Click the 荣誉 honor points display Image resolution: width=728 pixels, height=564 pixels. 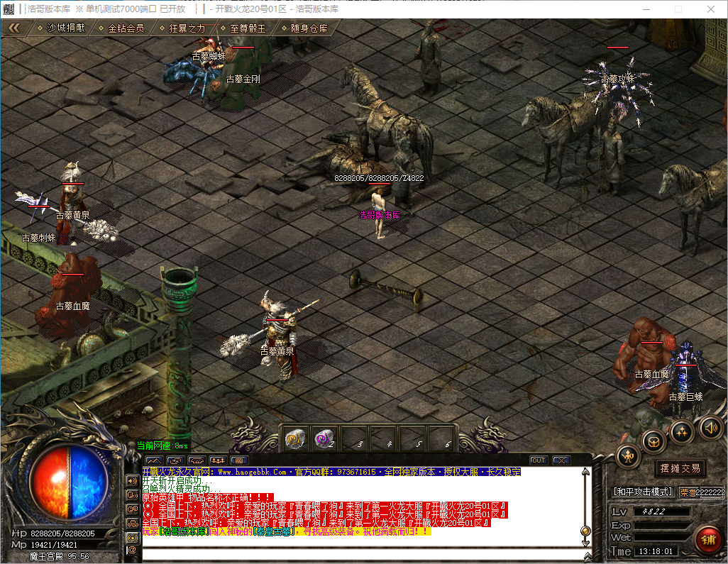(x=702, y=492)
